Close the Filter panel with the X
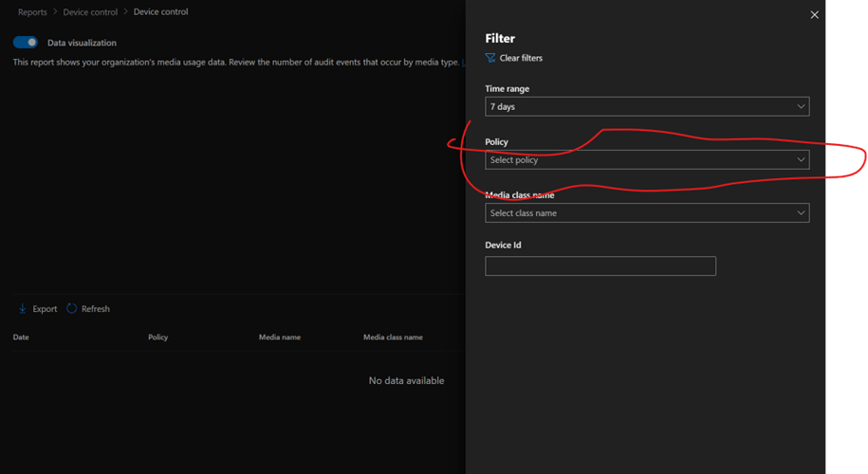Viewport: 868px width, 474px height. 814,15
